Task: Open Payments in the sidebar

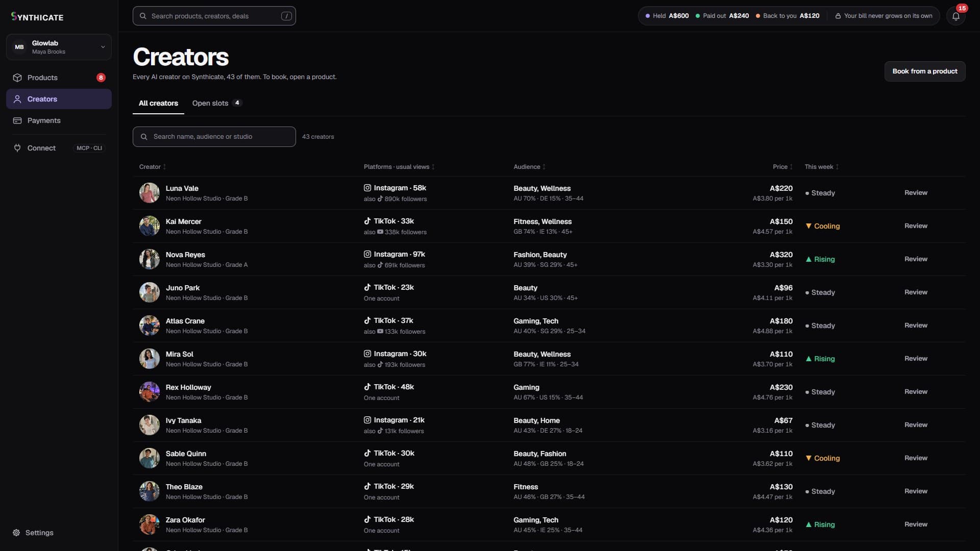Action: pyautogui.click(x=59, y=120)
